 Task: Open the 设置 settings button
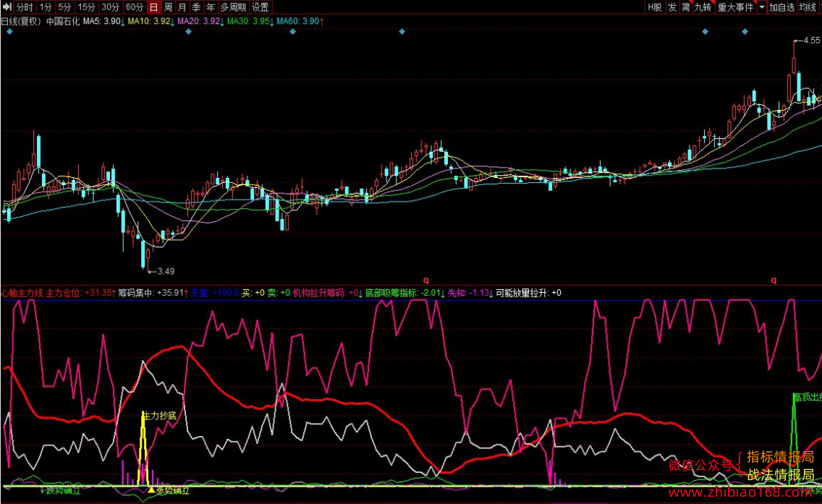point(260,7)
